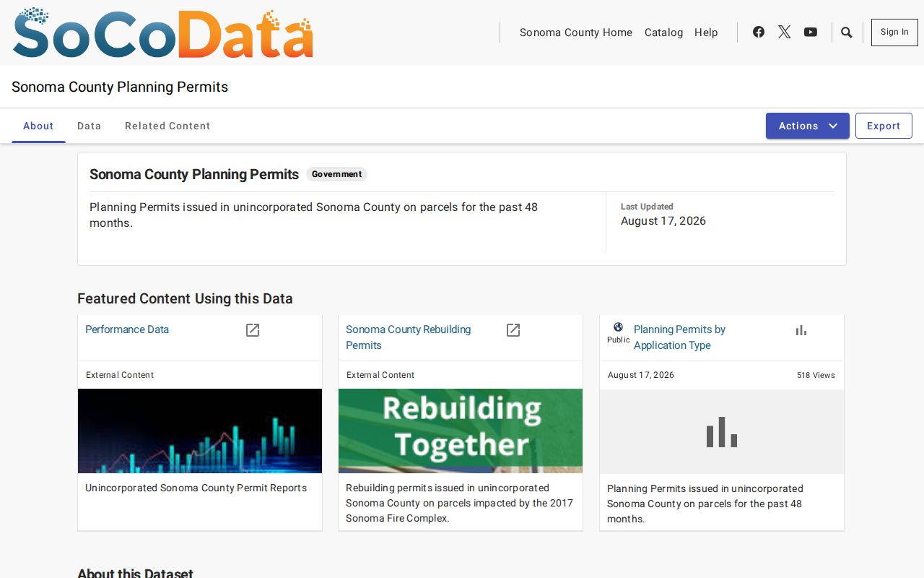The width and height of the screenshot is (924, 578).
Task: Click the Government category tag
Action: (x=337, y=174)
